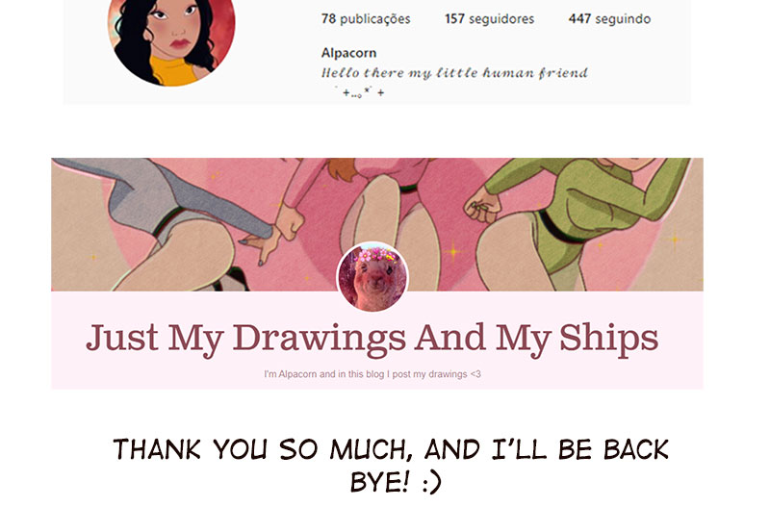770x532 pixels.
Task: Click the large yellow sparkle in banner
Action: pos(453,252)
